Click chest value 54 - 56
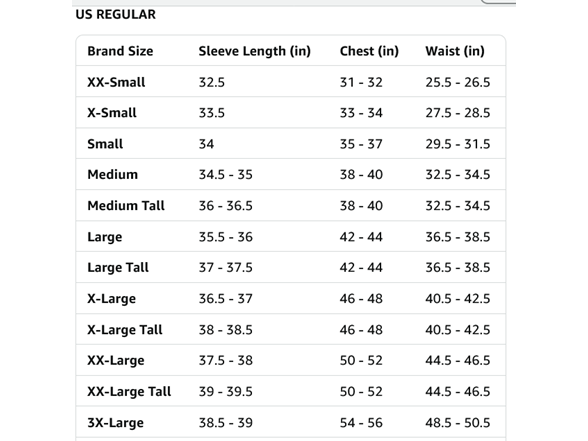This screenshot has height=441, width=588. tap(361, 423)
